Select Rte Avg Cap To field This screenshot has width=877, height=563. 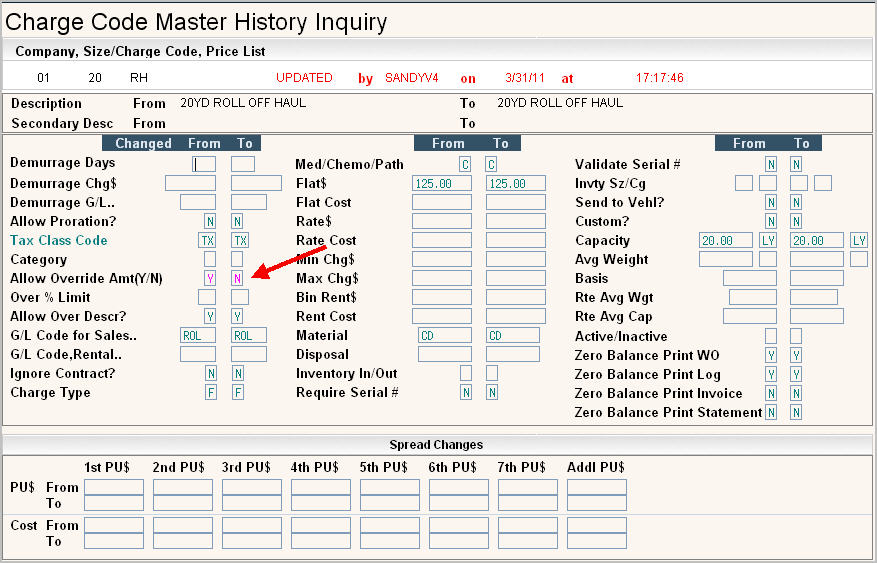coord(817,316)
